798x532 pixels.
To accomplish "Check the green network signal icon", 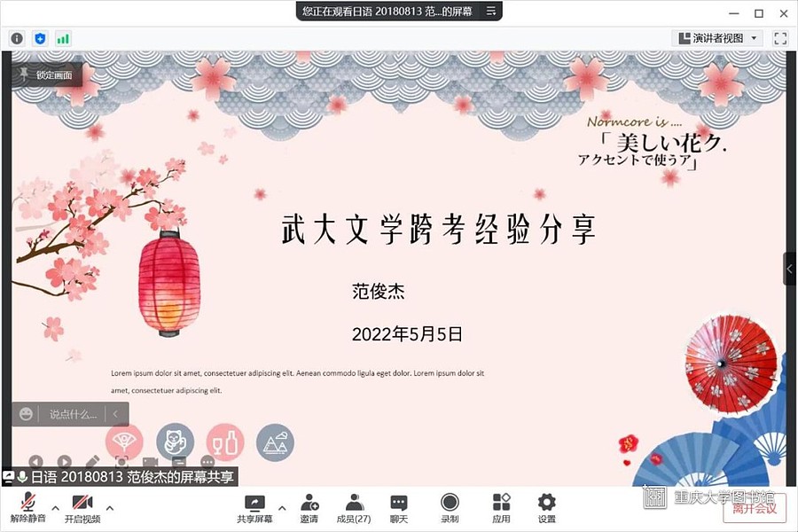I will 63,39.
